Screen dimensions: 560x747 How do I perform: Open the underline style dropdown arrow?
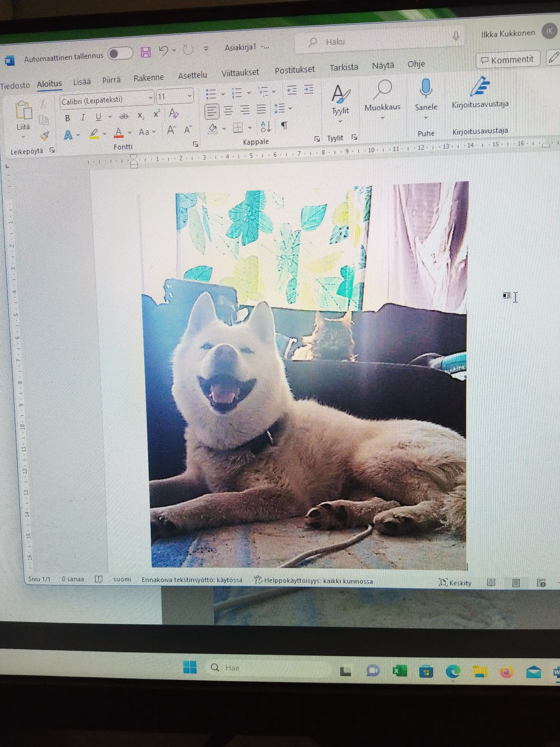pos(110,117)
